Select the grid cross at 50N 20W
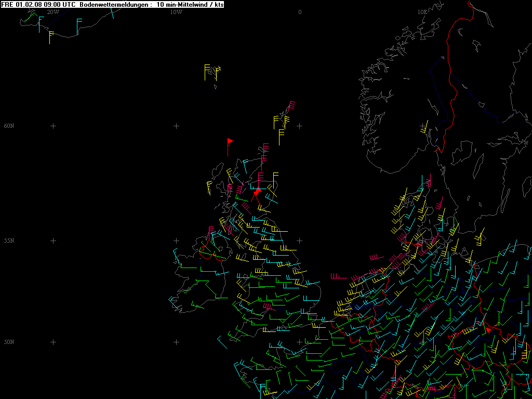532x399 pixels. [52, 342]
